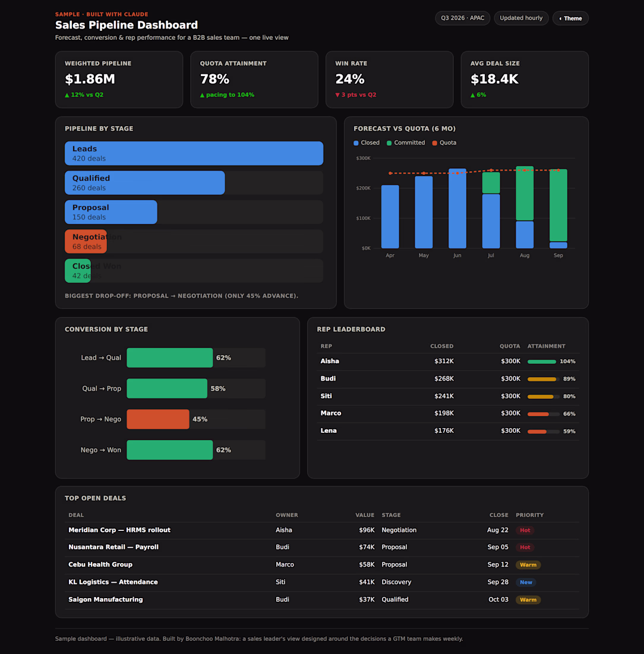Select the Quota Attainment 78% value
Image resolution: width=644 pixels, height=654 pixels.
point(214,79)
